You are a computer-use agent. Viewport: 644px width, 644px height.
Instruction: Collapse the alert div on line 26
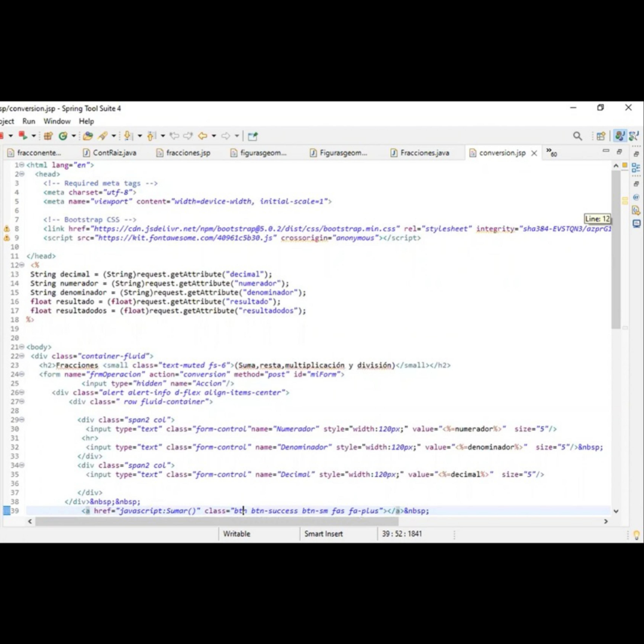point(22,392)
